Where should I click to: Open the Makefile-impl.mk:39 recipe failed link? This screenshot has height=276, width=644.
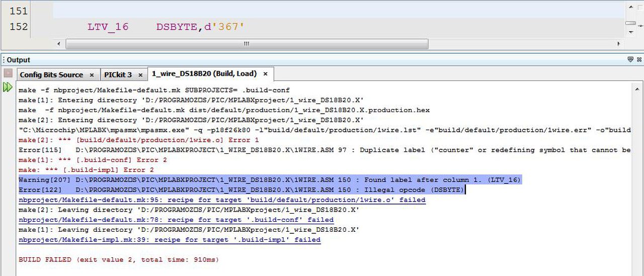pyautogui.click(x=170, y=240)
